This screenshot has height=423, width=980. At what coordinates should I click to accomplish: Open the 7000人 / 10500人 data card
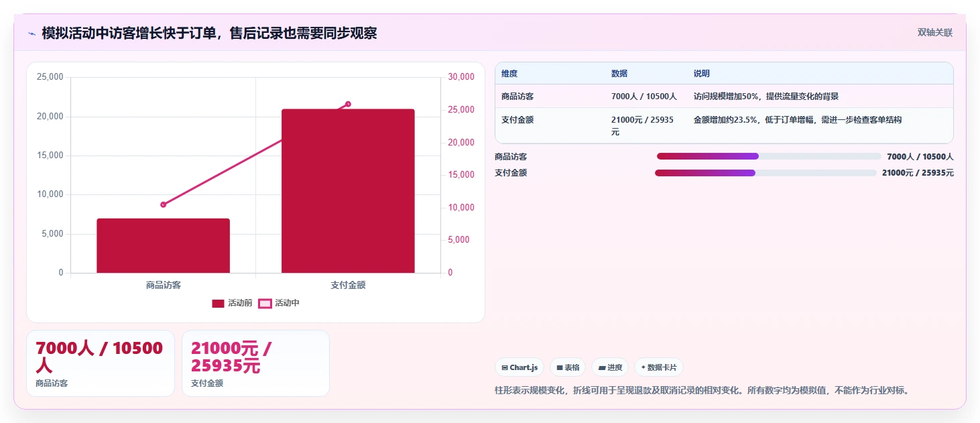[x=101, y=363]
